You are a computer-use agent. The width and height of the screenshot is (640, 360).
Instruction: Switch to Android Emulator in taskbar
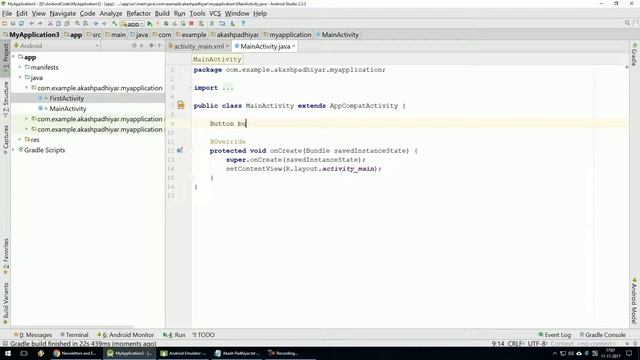pos(183,353)
